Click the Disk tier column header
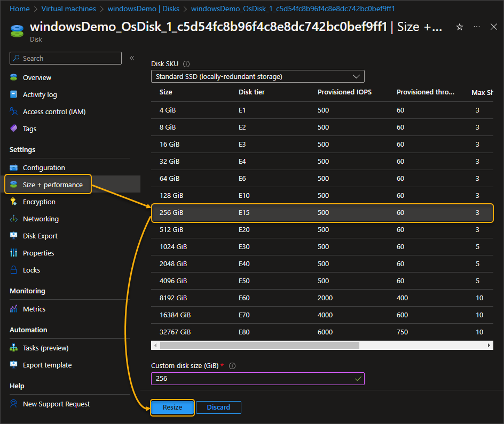The height and width of the screenshot is (424, 504). coord(251,92)
